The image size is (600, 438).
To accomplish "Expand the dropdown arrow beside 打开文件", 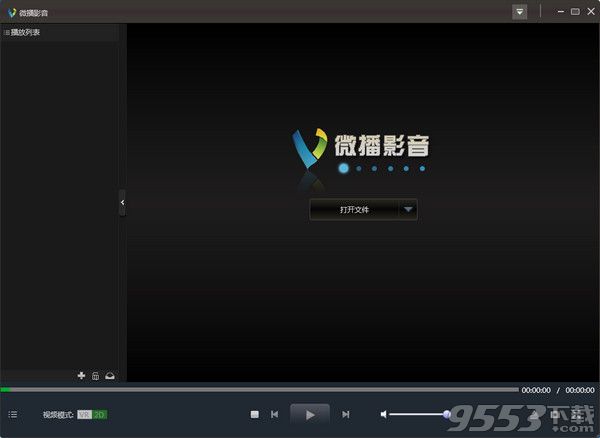I will point(408,210).
